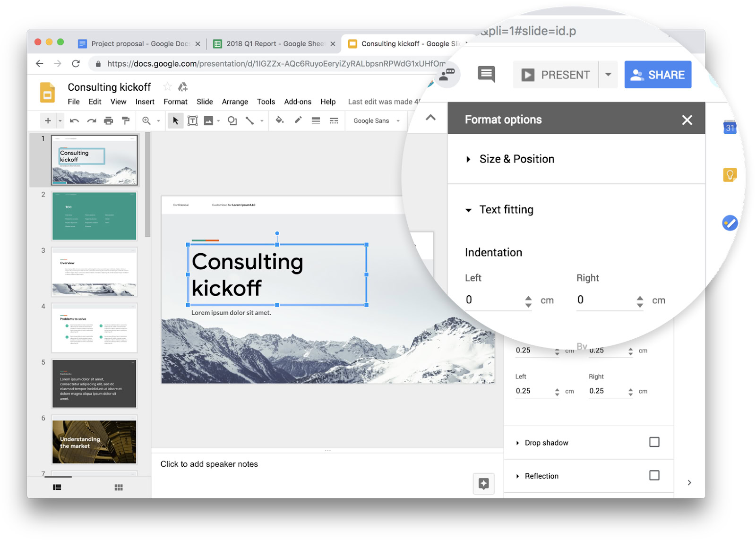Viewport: 756px width, 540px height.
Task: Open Google Calendar in side panel
Action: [x=730, y=127]
